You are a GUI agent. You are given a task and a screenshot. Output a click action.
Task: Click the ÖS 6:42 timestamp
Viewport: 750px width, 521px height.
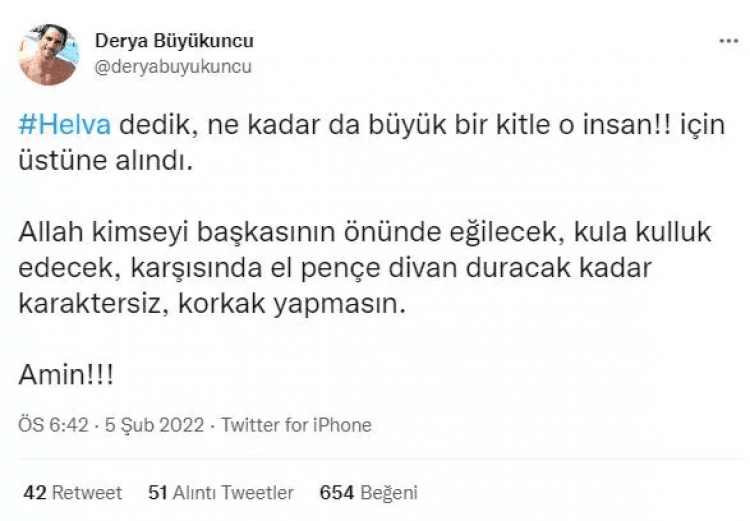(x=54, y=425)
